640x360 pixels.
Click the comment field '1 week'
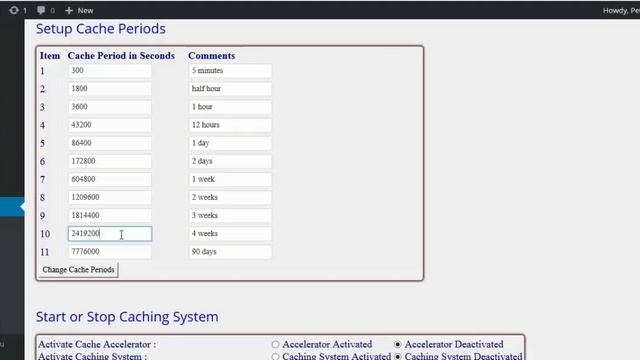click(230, 179)
